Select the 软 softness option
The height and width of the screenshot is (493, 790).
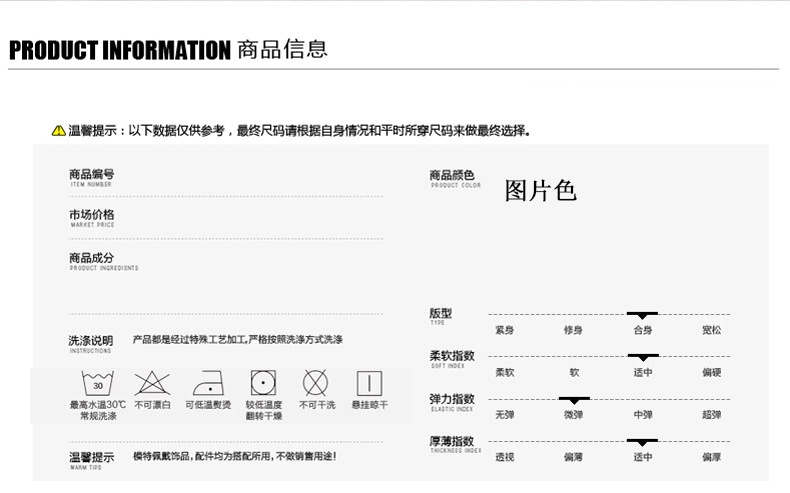point(574,373)
